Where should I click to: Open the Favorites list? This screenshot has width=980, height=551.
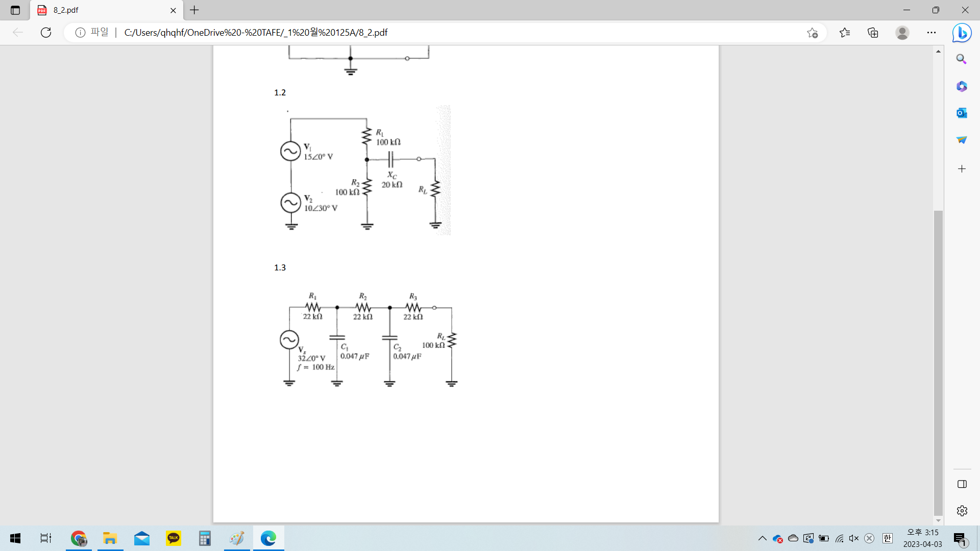[x=845, y=33]
